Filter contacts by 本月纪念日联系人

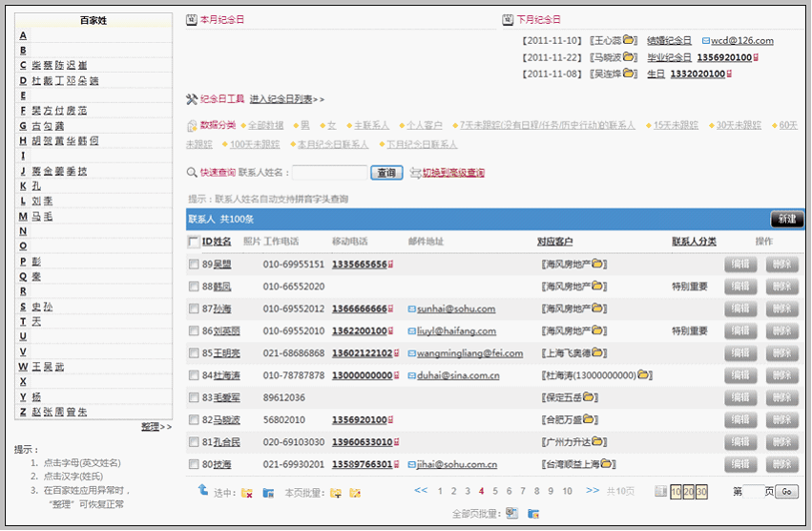coord(332,145)
